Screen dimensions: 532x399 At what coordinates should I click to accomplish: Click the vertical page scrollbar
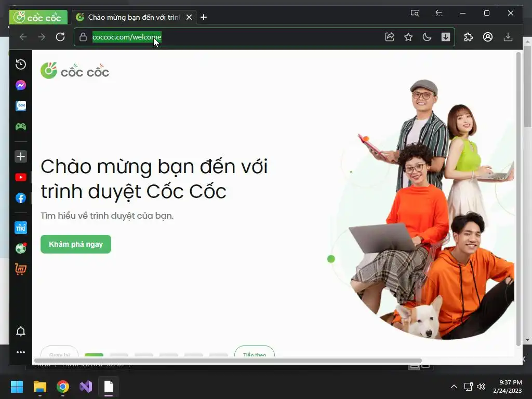pos(518,198)
